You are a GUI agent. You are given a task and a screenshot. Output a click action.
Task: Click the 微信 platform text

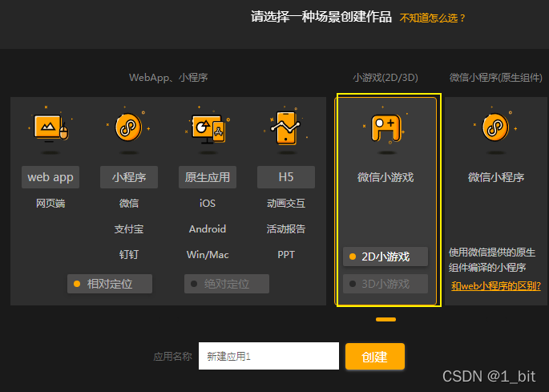pyautogui.click(x=129, y=203)
